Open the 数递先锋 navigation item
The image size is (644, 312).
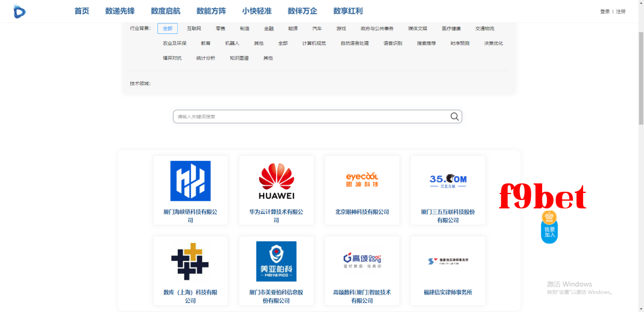tap(120, 11)
